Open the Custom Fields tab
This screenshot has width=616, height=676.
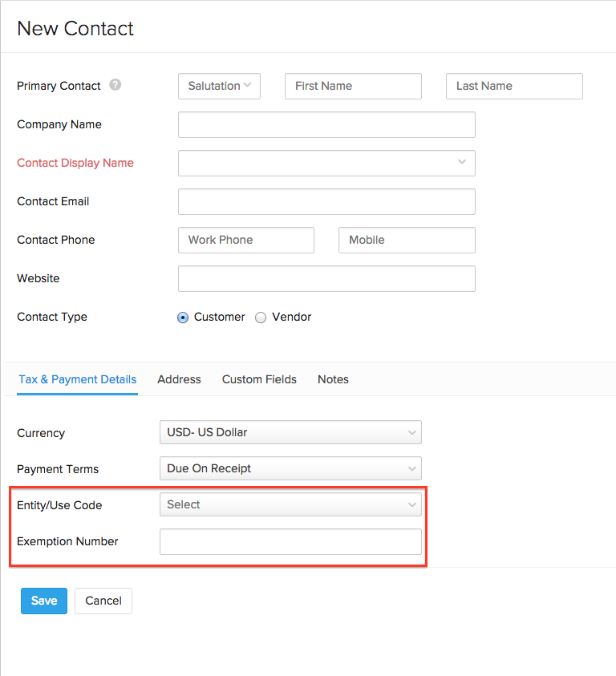[259, 379]
